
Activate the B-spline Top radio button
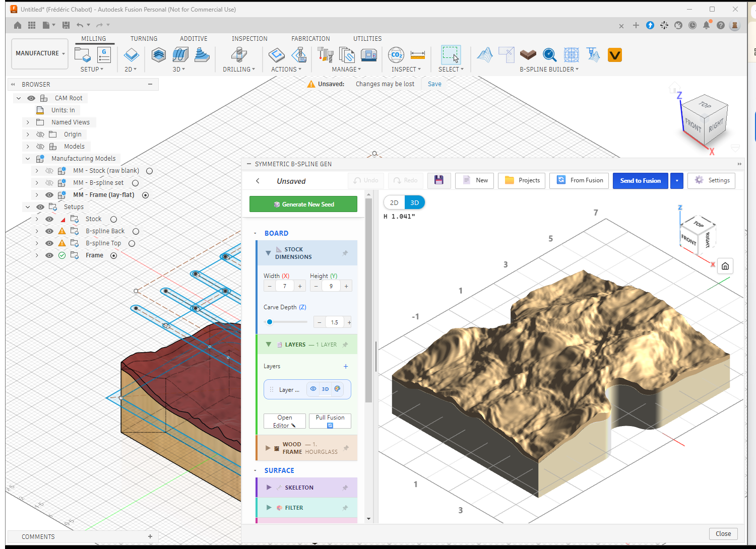click(132, 243)
